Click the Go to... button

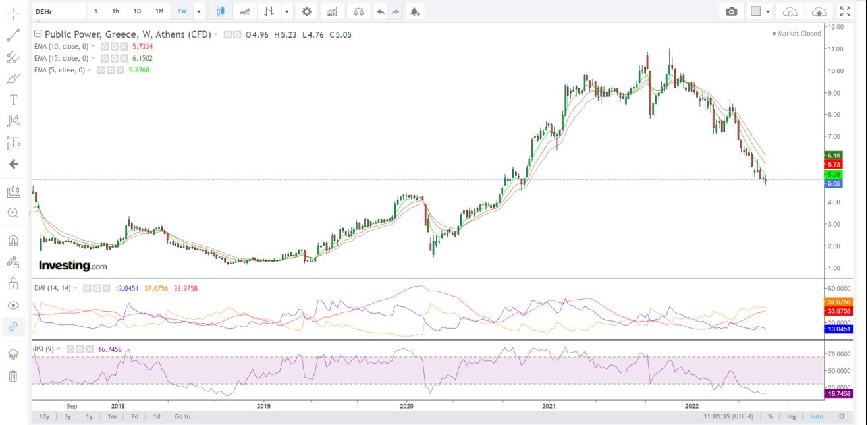tap(185, 416)
